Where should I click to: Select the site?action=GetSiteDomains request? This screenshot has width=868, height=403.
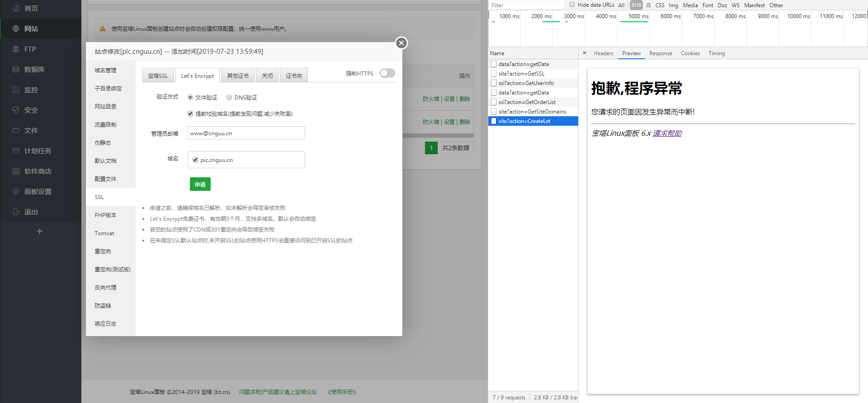tap(533, 112)
